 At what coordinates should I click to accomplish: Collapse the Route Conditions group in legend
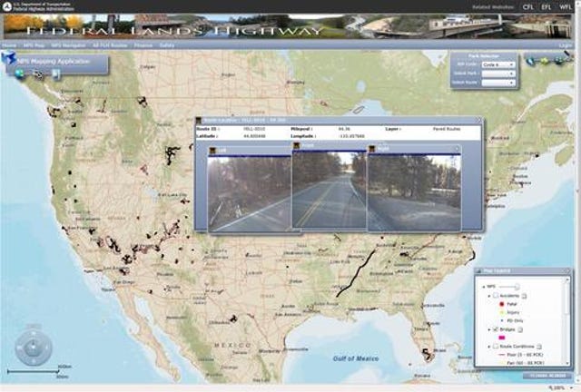(x=489, y=347)
